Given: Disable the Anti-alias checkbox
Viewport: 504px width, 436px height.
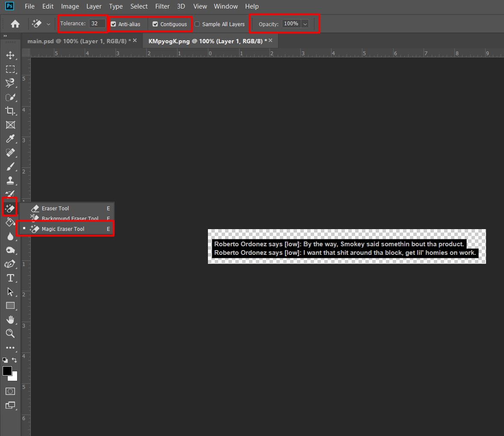Looking at the screenshot, I should pyautogui.click(x=113, y=24).
